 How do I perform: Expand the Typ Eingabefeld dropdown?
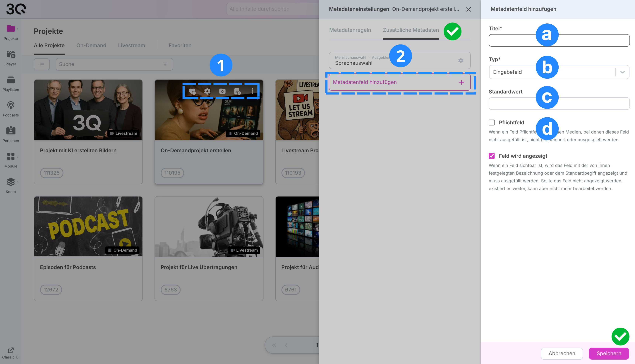click(622, 72)
